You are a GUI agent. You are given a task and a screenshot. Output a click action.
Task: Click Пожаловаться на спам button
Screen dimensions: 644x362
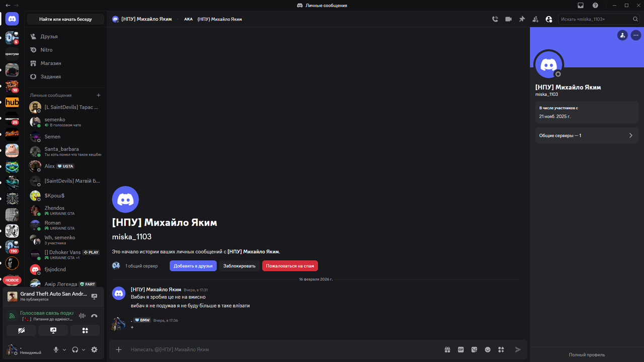pyautogui.click(x=290, y=265)
